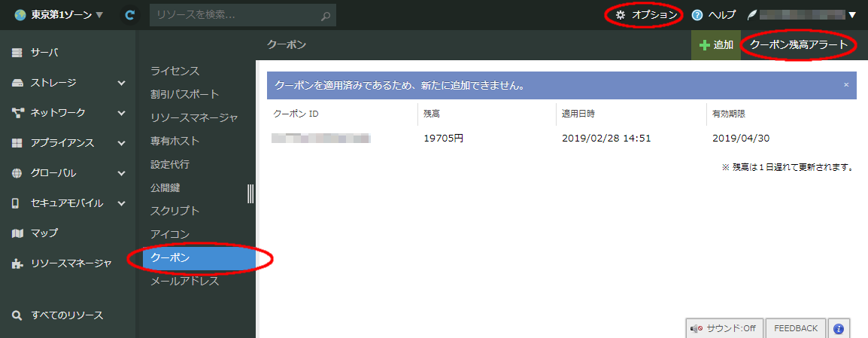Open the user account dropdown
The width and height of the screenshot is (868, 338).
pyautogui.click(x=852, y=15)
